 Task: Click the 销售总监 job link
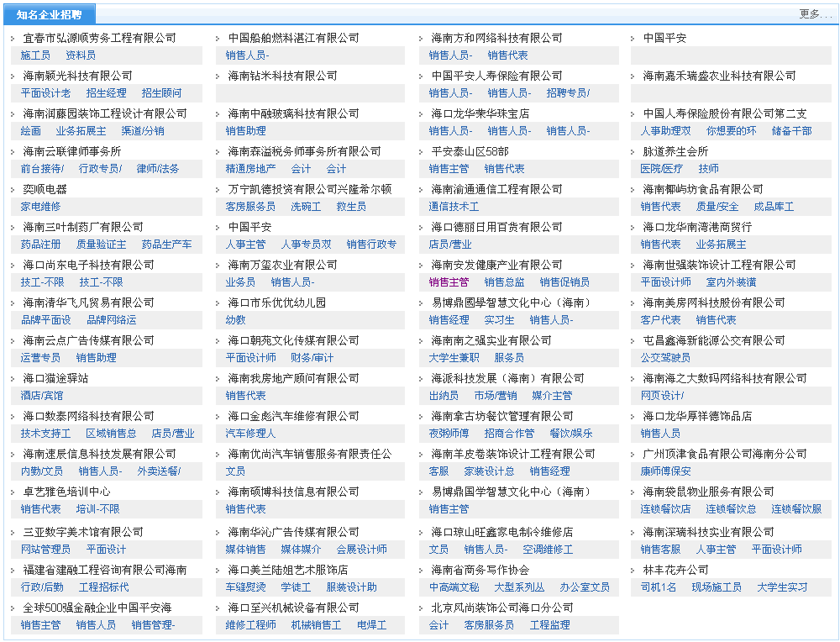[504, 282]
